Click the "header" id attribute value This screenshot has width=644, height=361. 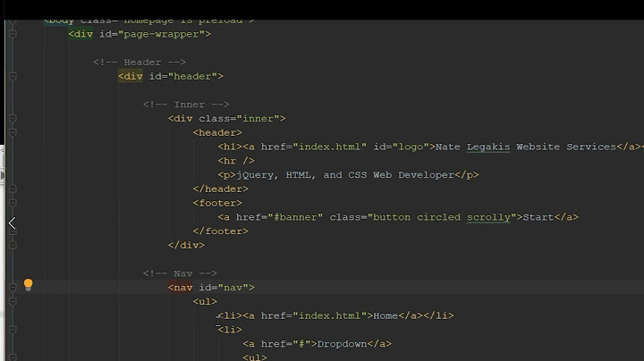(192, 76)
